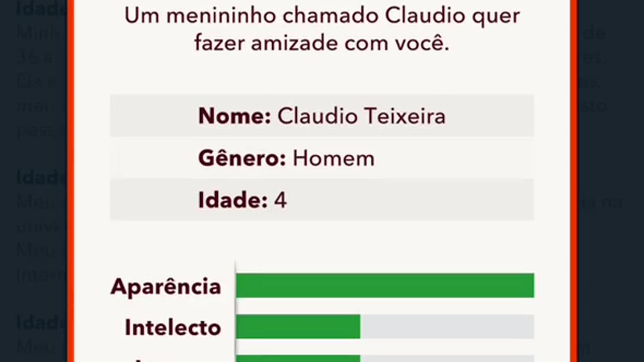Click the gender value Homem
This screenshot has height=362, width=644.
(x=334, y=158)
